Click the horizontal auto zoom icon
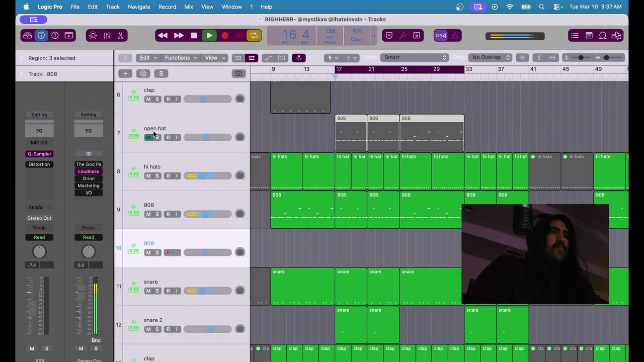This screenshot has width=644, height=362. (552, 57)
